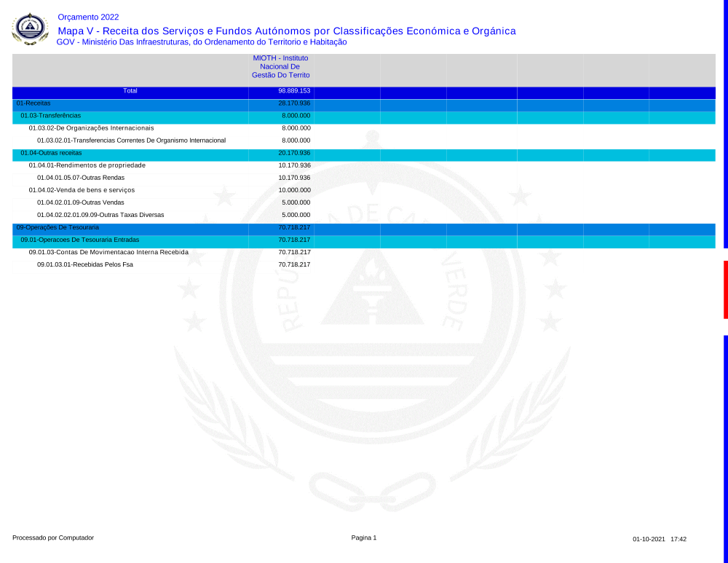The height and width of the screenshot is (563, 728).
Task: Select the 'MIOTH - Instituto Nacional' column header
Action: 280,66
